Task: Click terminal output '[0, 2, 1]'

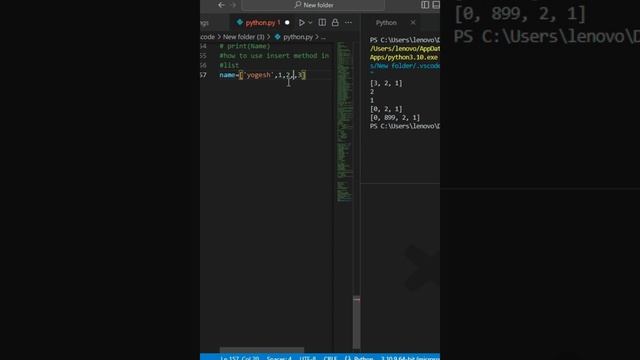Action: [386, 109]
